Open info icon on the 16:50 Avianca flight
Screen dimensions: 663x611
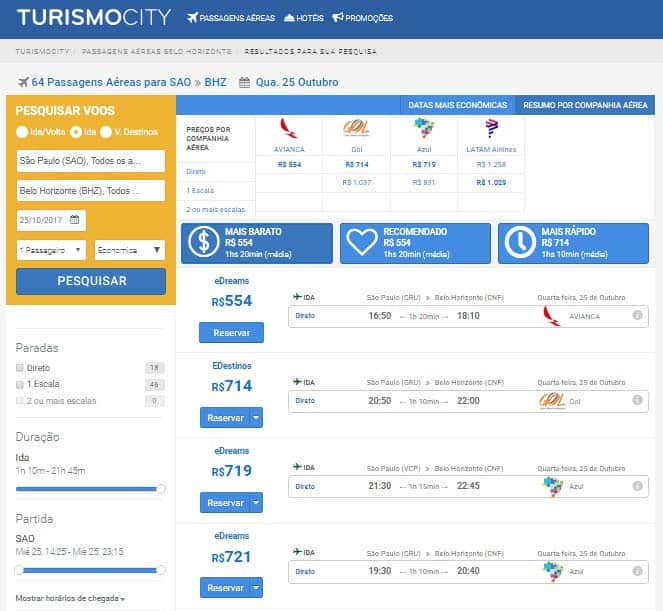pyautogui.click(x=637, y=315)
